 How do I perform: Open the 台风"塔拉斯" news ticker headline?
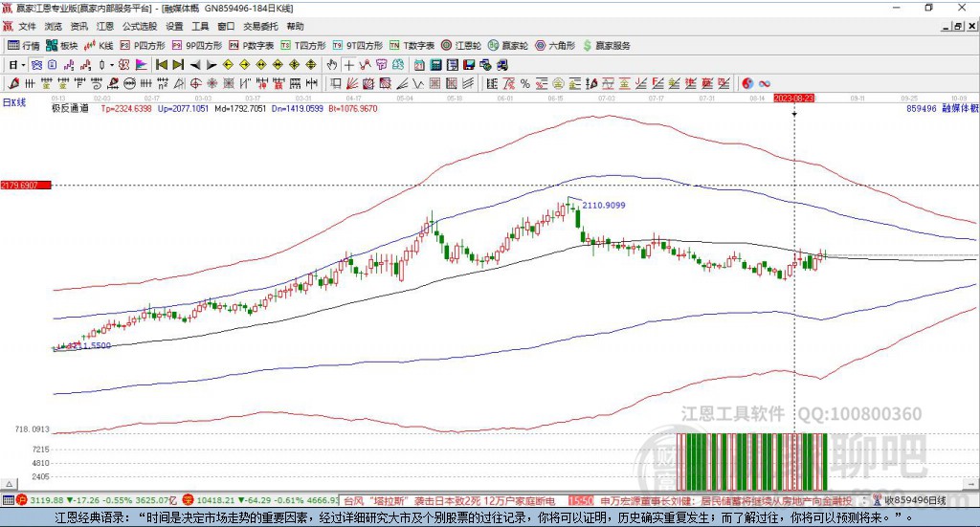pyautogui.click(x=450, y=501)
